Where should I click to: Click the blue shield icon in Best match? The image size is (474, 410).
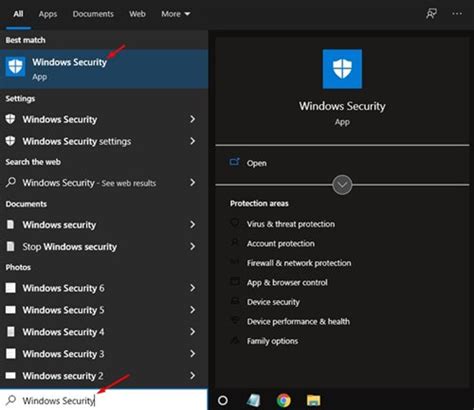coord(15,67)
